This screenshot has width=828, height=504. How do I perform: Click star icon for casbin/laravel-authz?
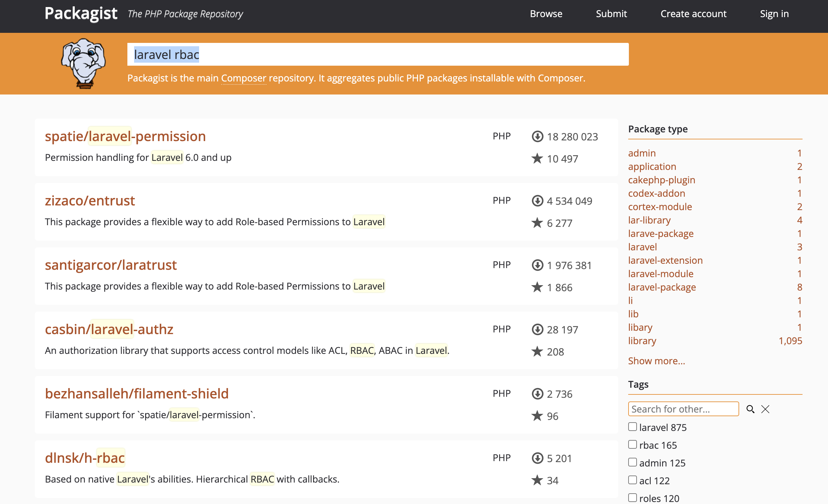click(537, 352)
